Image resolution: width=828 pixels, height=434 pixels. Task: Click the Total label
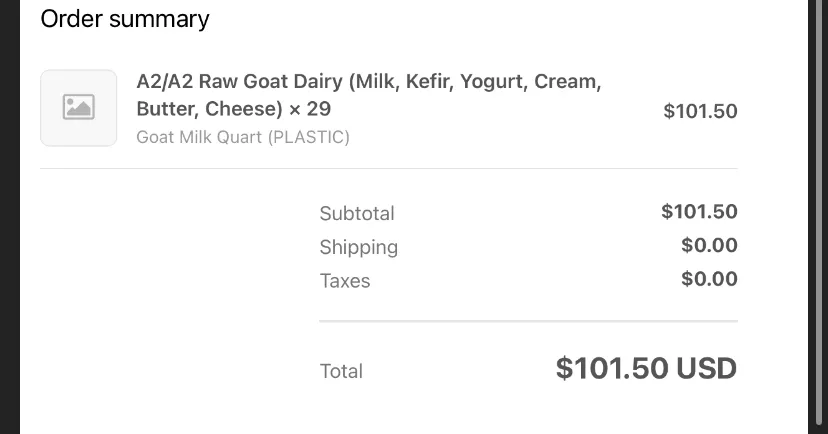point(341,371)
